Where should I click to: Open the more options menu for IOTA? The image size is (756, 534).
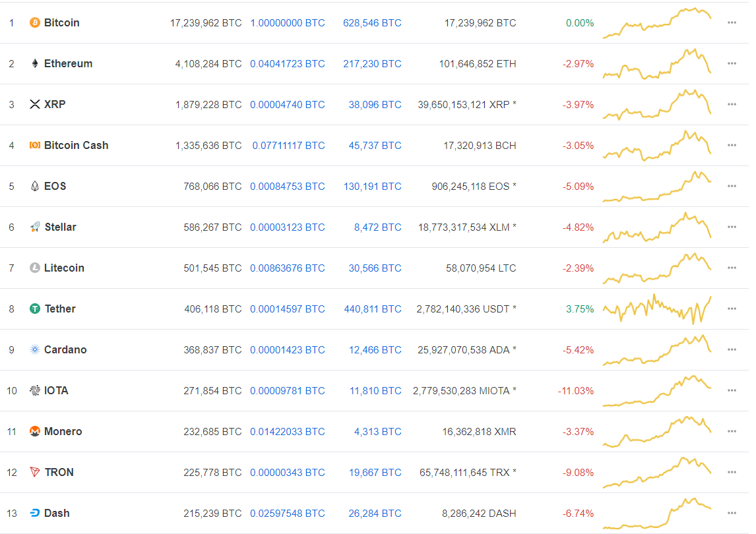[732, 390]
